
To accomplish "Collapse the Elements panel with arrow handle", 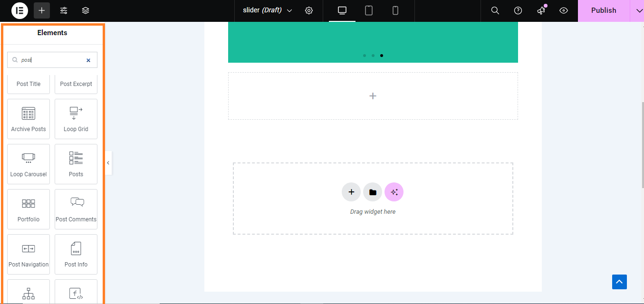I will (x=108, y=163).
